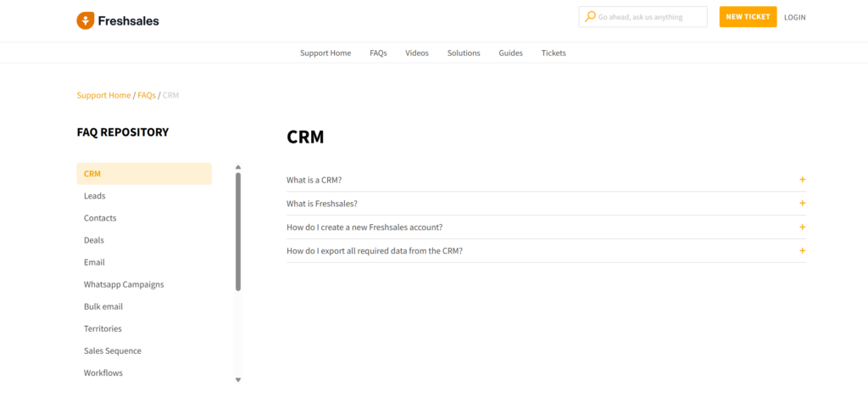Expand "How do I export all required data" question
Viewport: 868px width, 409px height.
374,251
